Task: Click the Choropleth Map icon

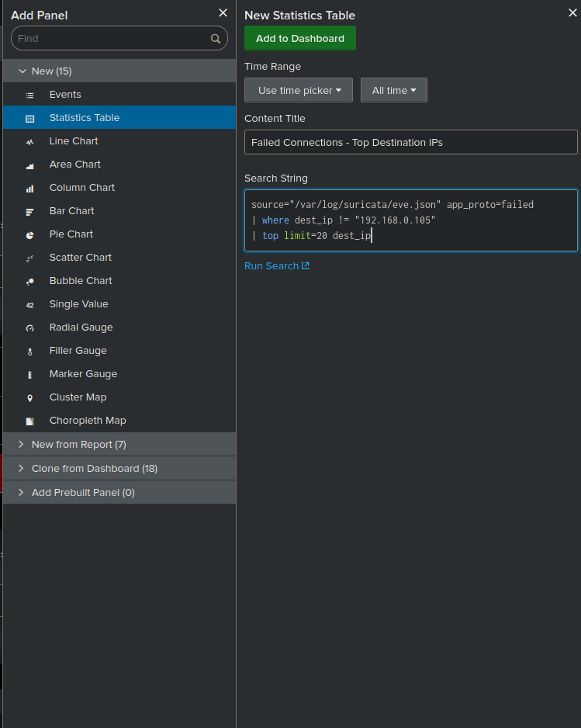Action: tap(29, 421)
